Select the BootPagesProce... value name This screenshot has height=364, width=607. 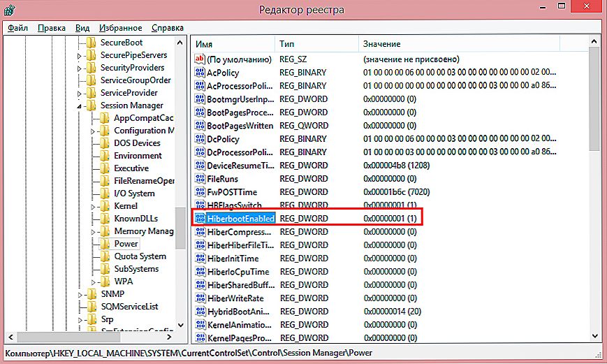coord(240,112)
